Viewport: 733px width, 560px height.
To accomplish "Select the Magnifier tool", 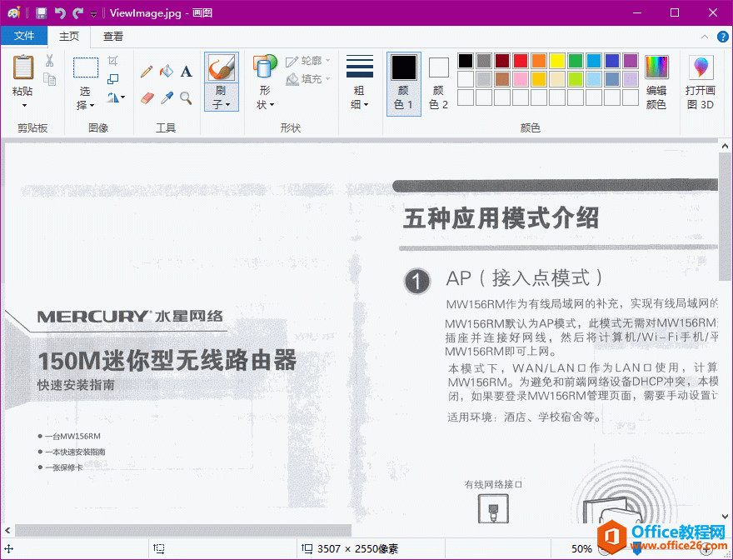I will (185, 98).
